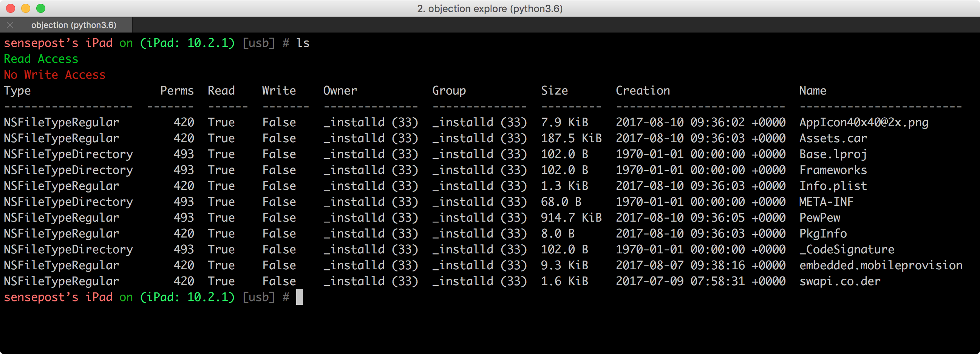Click file name PewPew
Image resolution: width=980 pixels, height=354 pixels.
pyautogui.click(x=819, y=218)
